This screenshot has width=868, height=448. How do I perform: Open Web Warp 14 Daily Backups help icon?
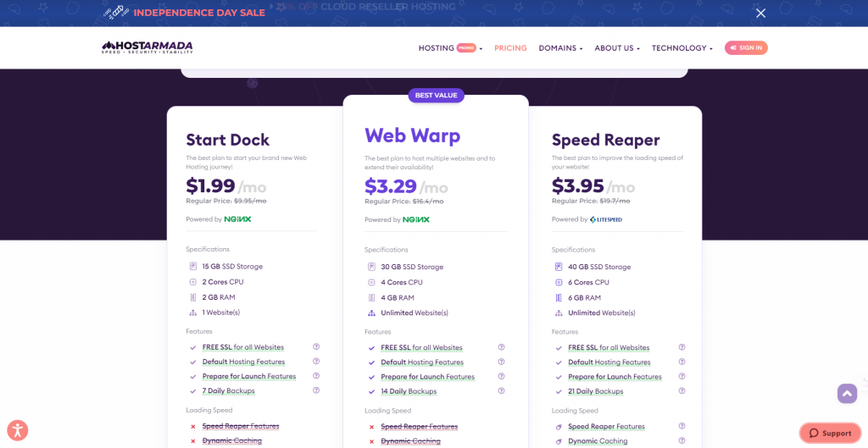pyautogui.click(x=501, y=390)
